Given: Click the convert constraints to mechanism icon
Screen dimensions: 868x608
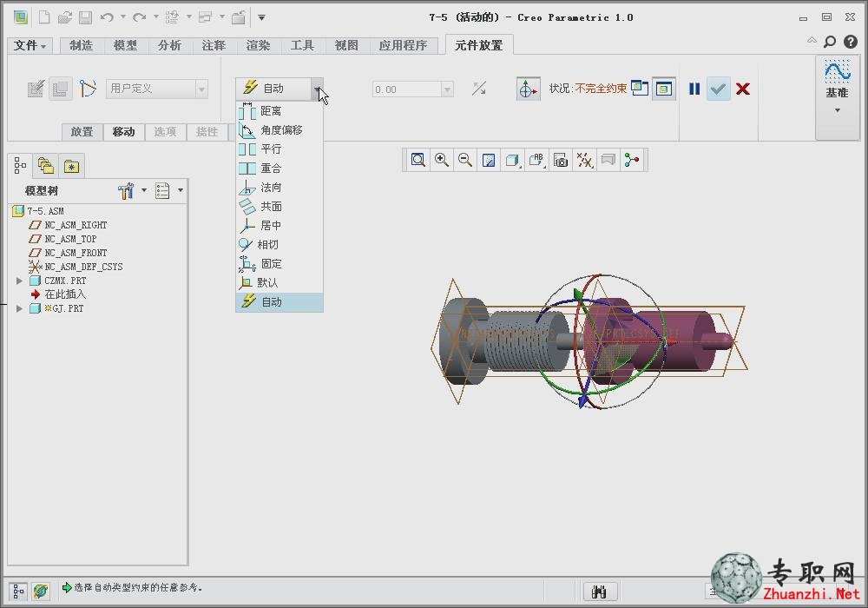Looking at the screenshot, I should pos(88,89).
